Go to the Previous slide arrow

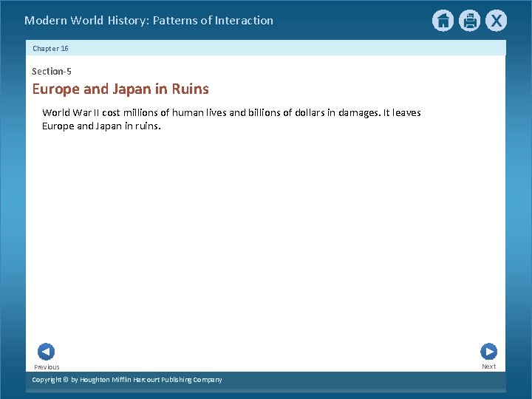tap(46, 352)
